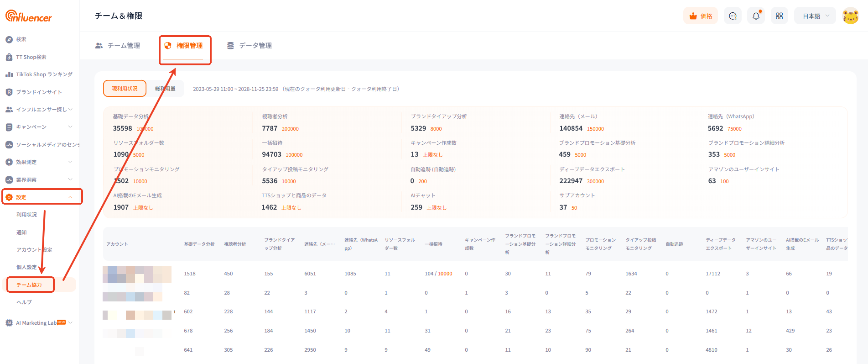Switch to the チーム管理 tab
868x364 pixels.
[118, 46]
